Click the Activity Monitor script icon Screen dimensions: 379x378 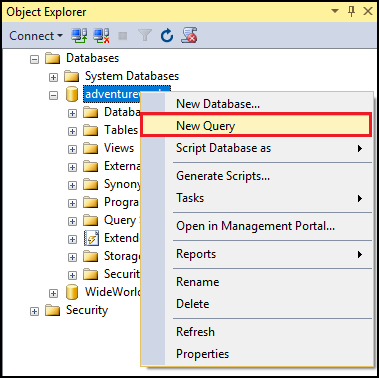coord(189,35)
